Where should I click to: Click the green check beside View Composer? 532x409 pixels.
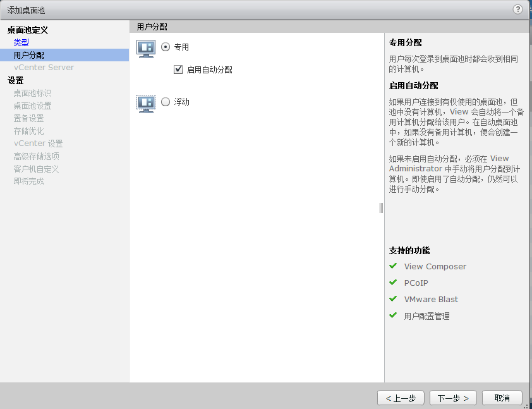[x=393, y=266]
